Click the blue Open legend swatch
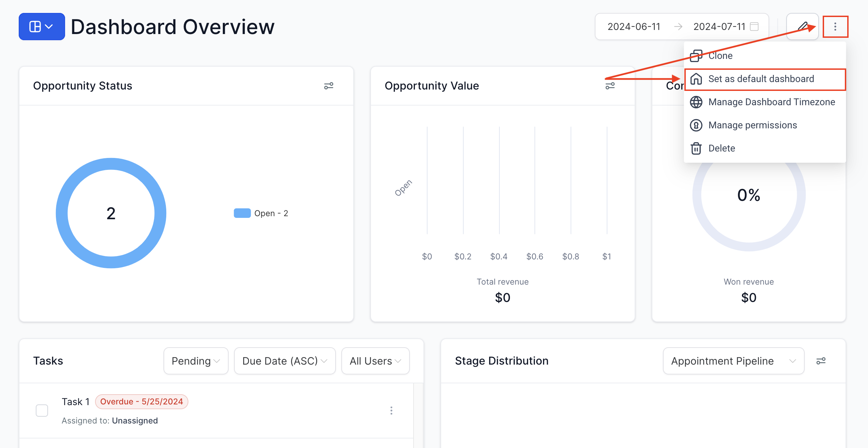The height and width of the screenshot is (448, 868). pyautogui.click(x=243, y=213)
